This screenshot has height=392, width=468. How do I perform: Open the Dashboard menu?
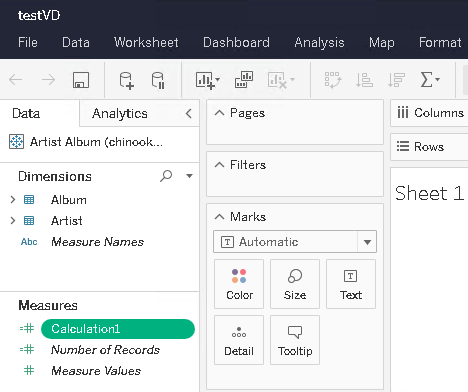[x=236, y=42]
